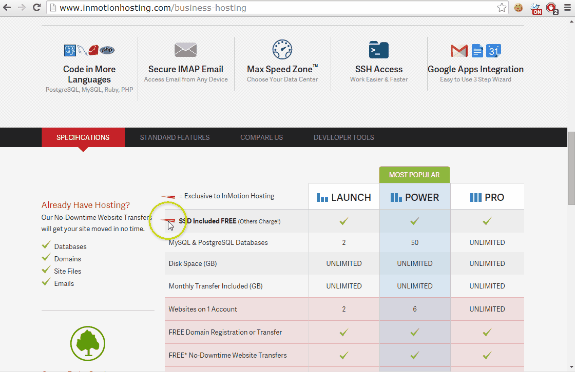Click the SSH Access title

click(379, 69)
